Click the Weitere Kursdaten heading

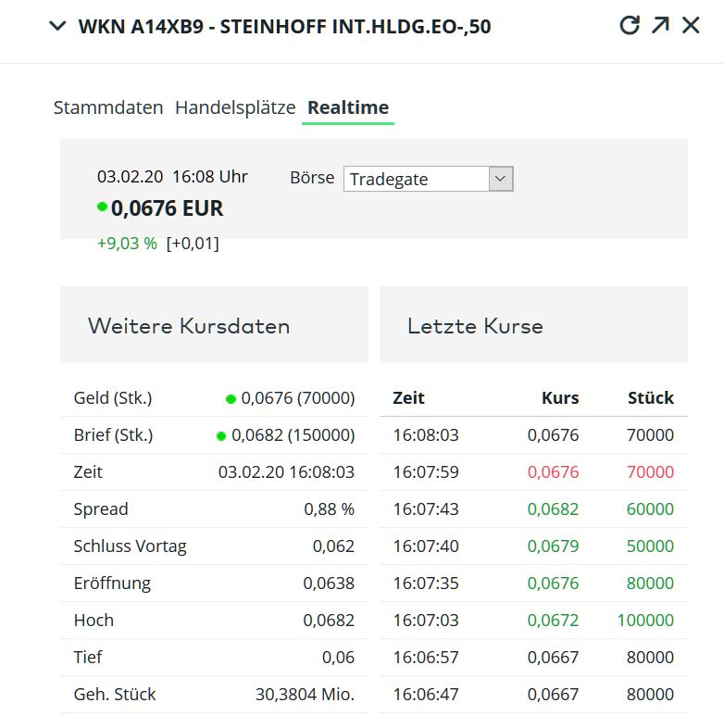click(189, 326)
